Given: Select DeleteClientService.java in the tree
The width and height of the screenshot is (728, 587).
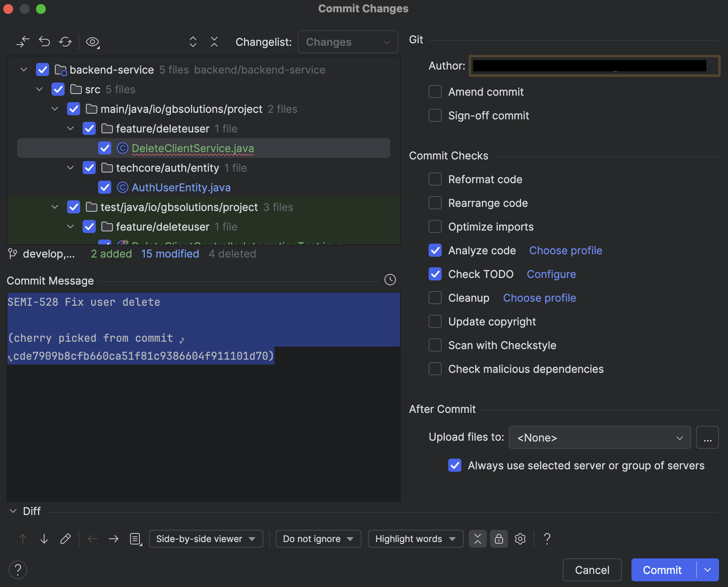Looking at the screenshot, I should pyautogui.click(x=193, y=148).
